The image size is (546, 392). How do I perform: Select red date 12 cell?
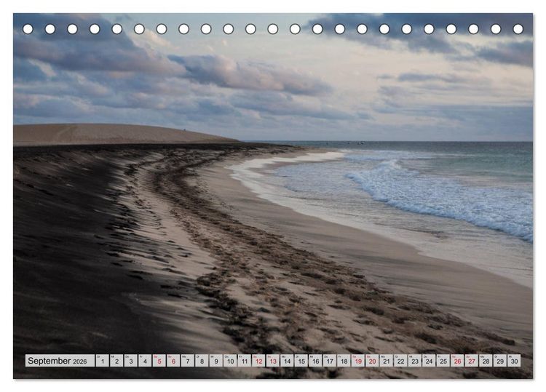pos(258,360)
